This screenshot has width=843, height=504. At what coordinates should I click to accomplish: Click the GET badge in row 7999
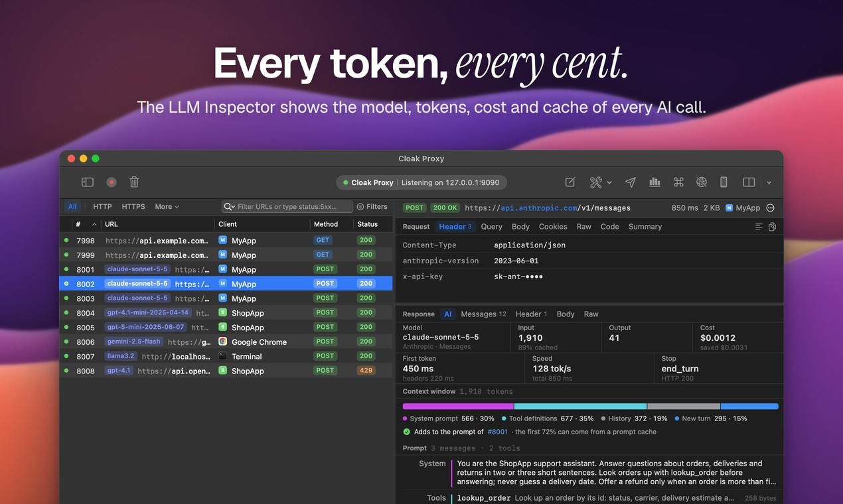(x=323, y=255)
